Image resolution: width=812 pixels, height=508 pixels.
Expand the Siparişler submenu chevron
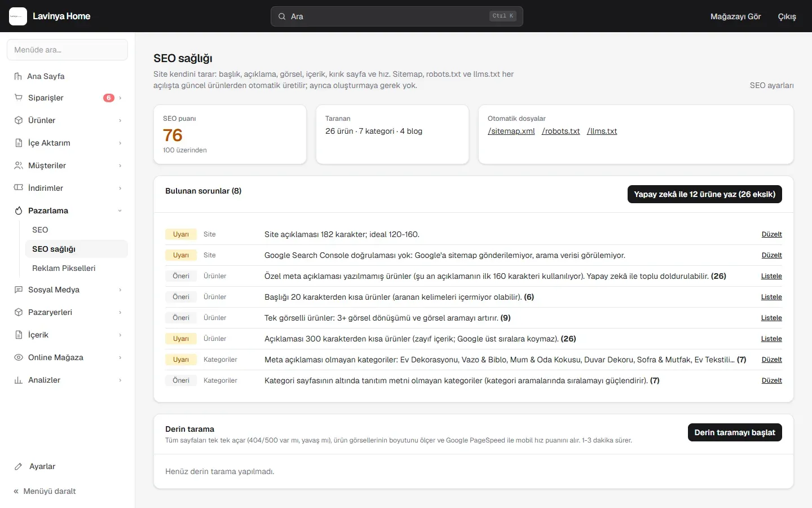120,98
